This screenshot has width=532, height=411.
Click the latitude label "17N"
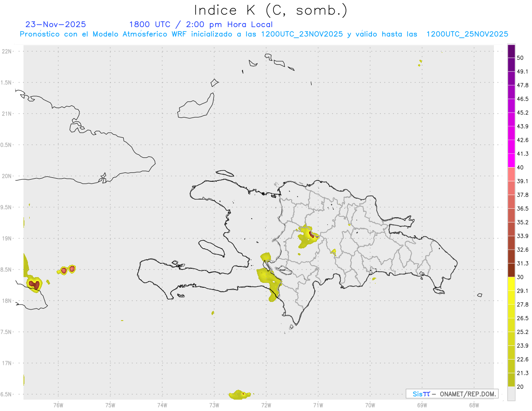(x=7, y=363)
